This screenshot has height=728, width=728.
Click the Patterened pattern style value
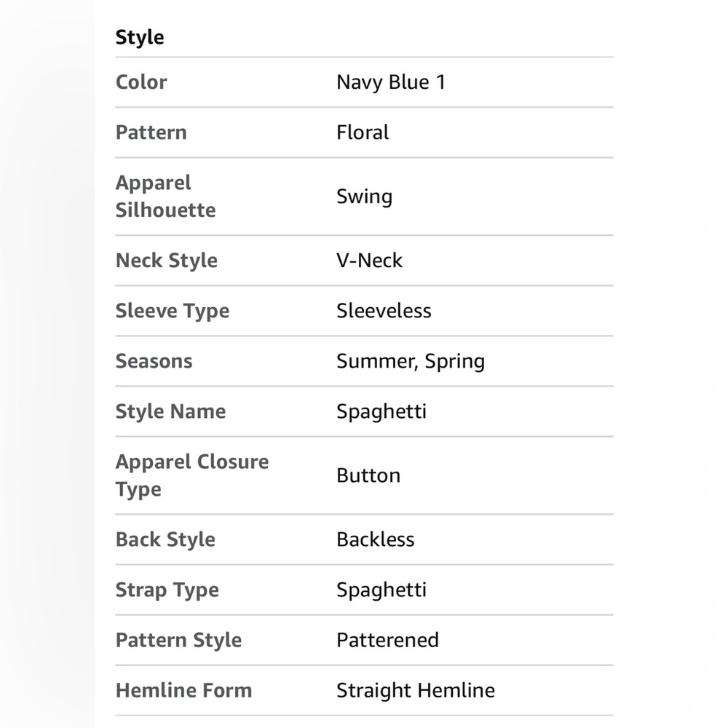387,640
